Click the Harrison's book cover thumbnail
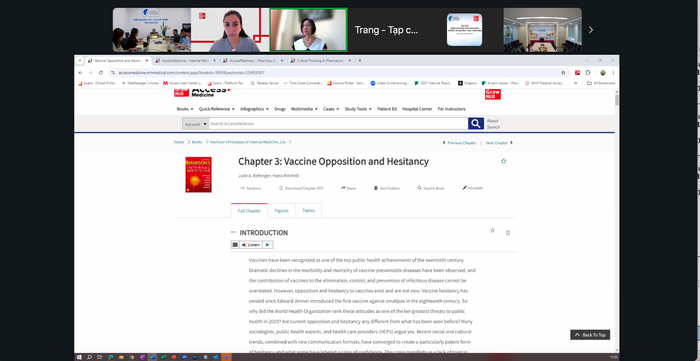Screen dimensions: 700x361 [x=198, y=174]
